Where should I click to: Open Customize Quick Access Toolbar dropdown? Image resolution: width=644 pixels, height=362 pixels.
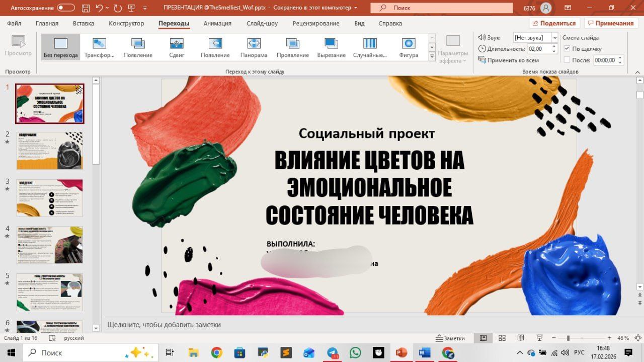pos(144,8)
